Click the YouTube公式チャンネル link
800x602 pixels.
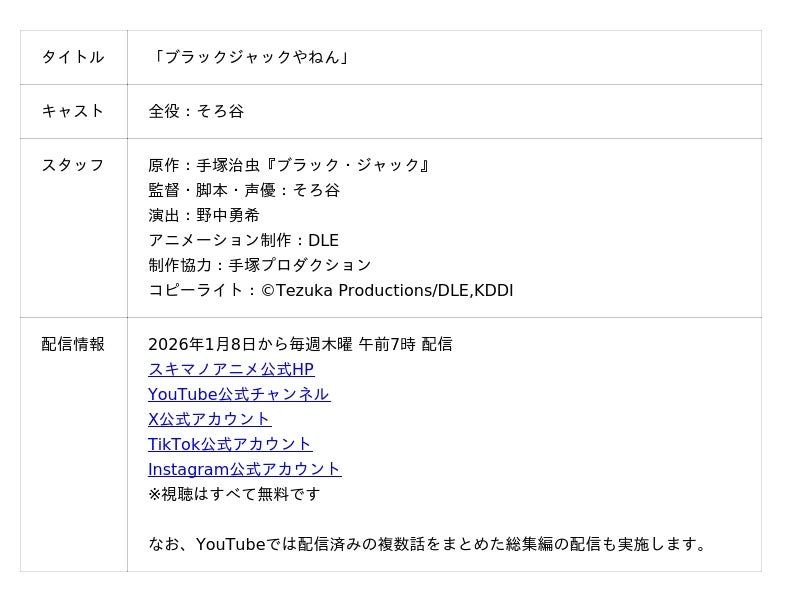[239, 394]
